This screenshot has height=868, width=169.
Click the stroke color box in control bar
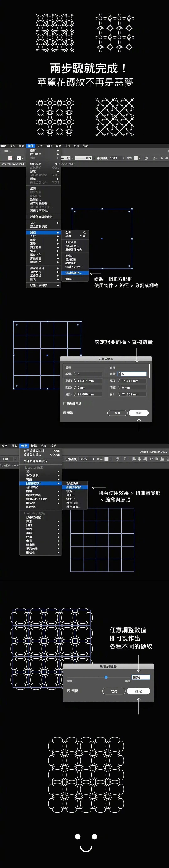(x=19, y=158)
